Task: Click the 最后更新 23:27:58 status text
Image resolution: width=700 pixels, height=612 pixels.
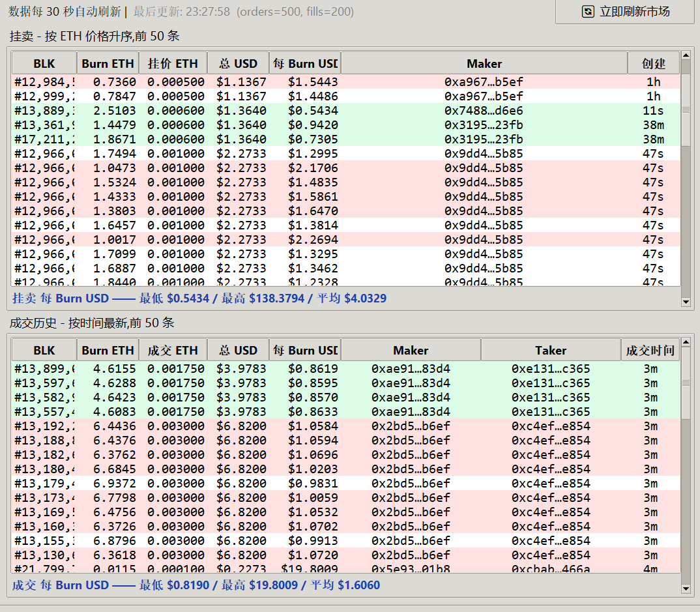Action: point(182,12)
